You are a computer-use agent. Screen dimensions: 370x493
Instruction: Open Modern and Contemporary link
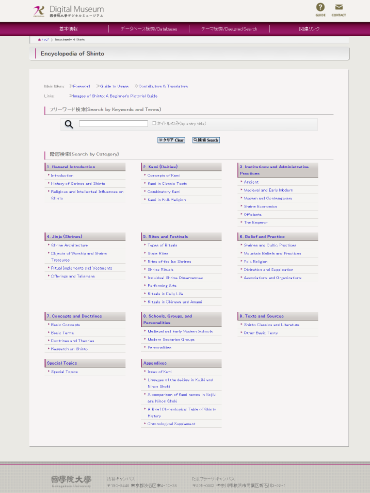268,198
